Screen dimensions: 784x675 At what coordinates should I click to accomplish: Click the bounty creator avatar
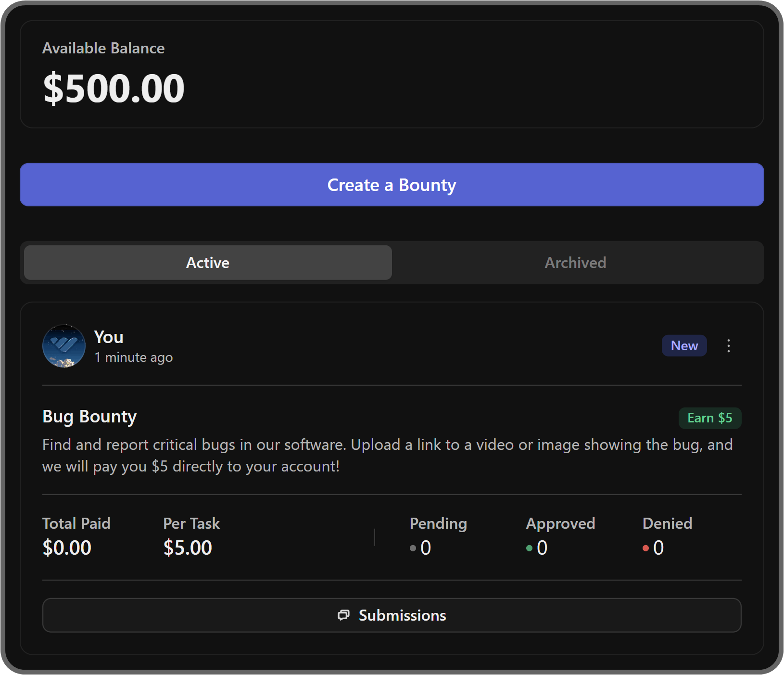(x=63, y=345)
